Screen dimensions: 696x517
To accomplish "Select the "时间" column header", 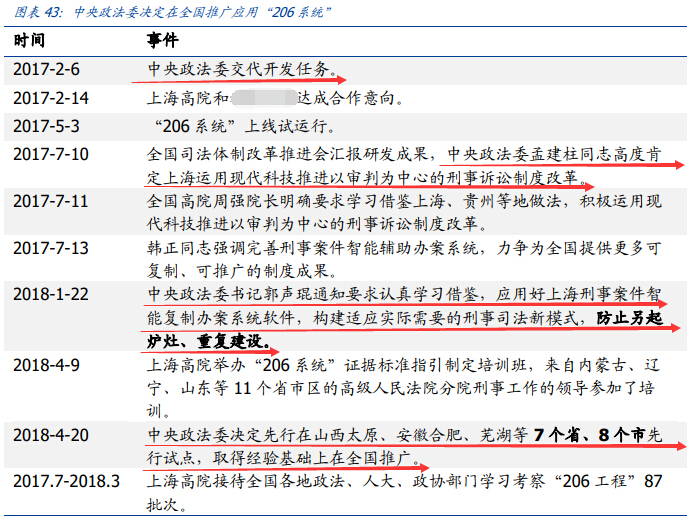I will point(29,41).
